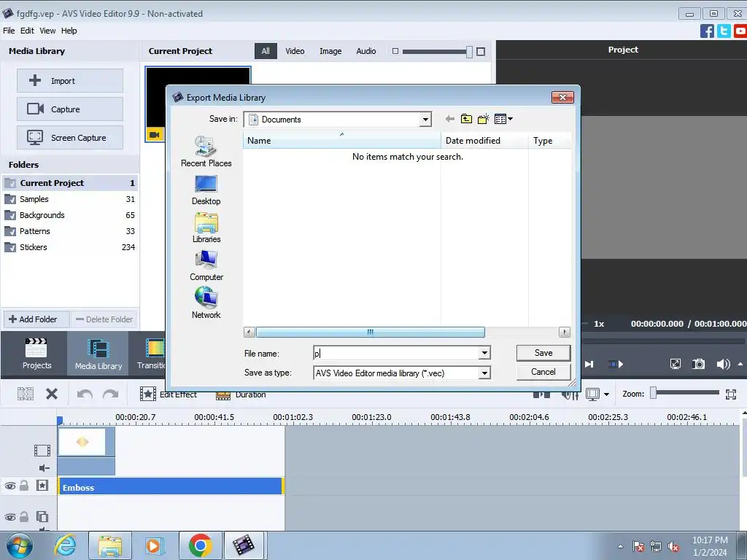Filter media by the All tab

click(266, 51)
